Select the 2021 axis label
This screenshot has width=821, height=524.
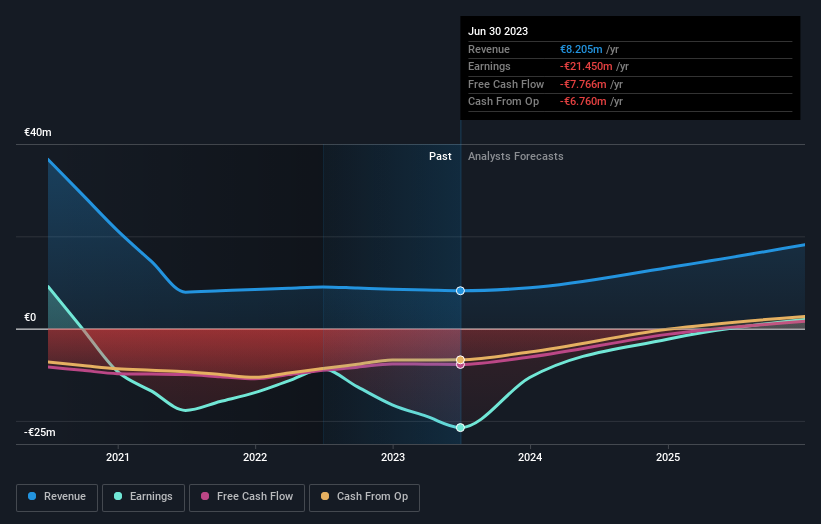[x=118, y=458]
